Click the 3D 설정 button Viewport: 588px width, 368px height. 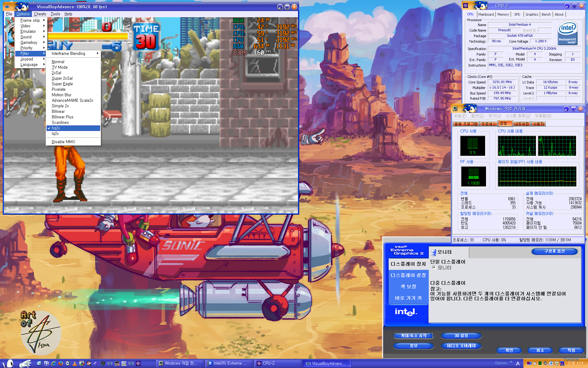pyautogui.click(x=461, y=335)
